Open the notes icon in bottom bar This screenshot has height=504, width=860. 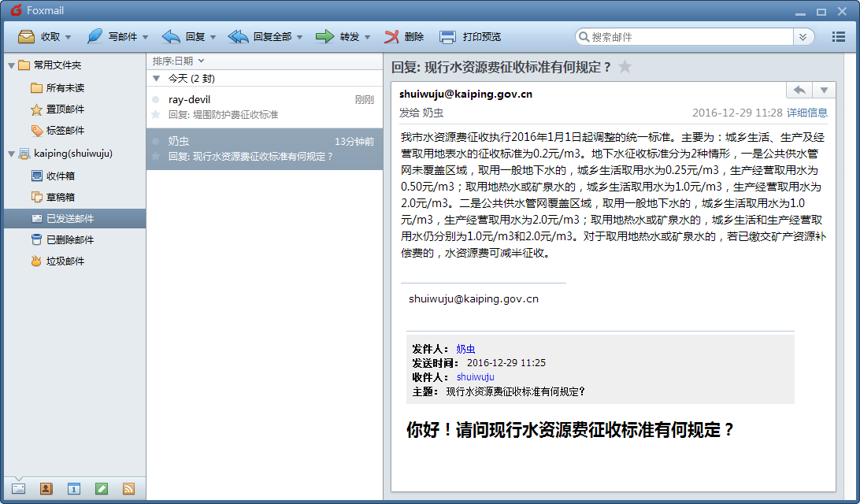click(x=101, y=488)
